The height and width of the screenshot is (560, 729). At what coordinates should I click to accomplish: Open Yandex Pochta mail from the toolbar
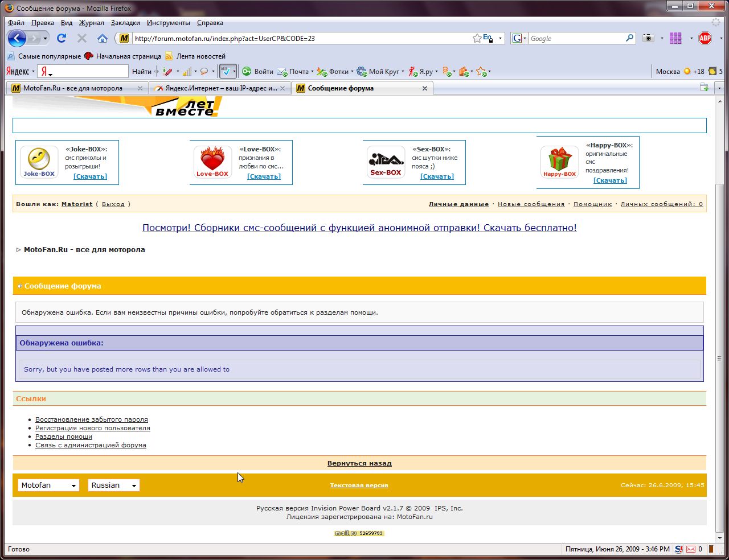pyautogui.click(x=293, y=72)
